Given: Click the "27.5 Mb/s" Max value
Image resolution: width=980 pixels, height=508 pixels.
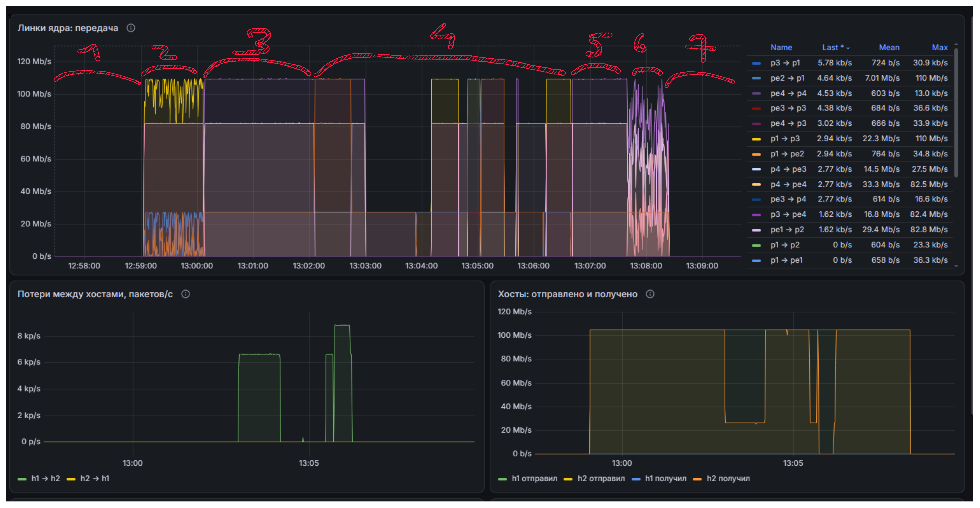Looking at the screenshot, I should pos(930,169).
